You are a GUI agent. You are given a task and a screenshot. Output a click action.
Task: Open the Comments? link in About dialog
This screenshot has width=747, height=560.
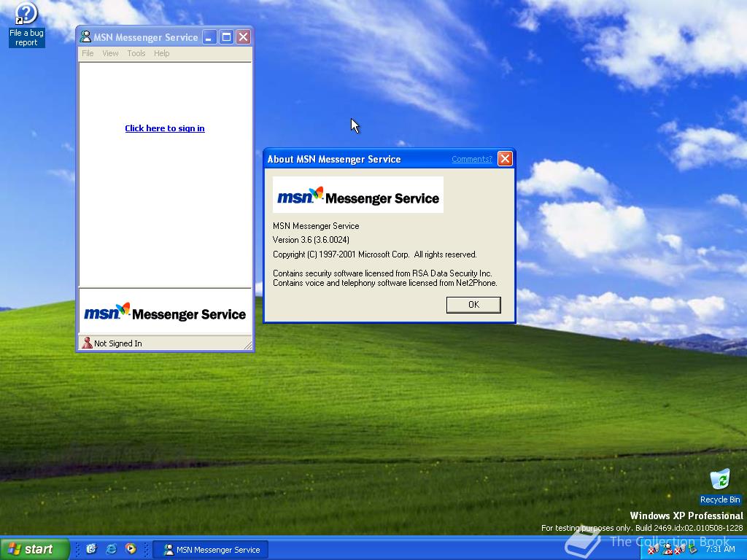(471, 158)
